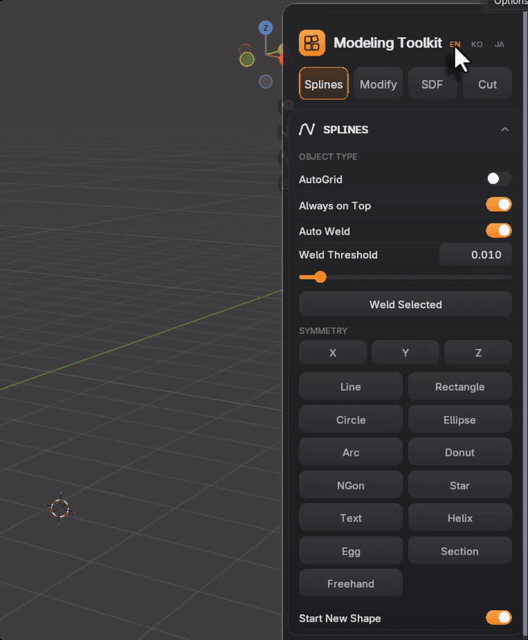Screen dimensions: 528x640
Task: Click the Section button
Action: tap(460, 551)
